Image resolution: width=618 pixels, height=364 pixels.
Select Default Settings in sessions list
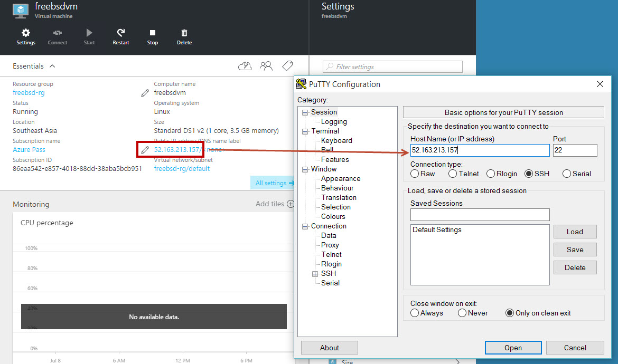(x=437, y=230)
